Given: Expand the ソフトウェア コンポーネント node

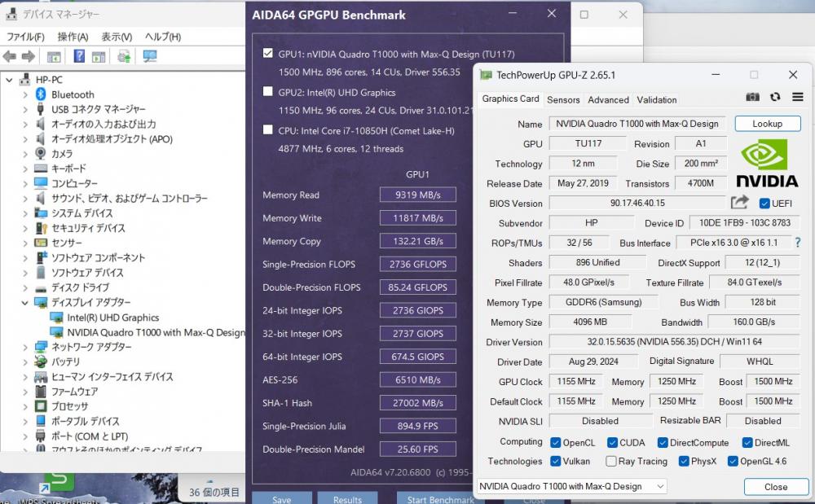Looking at the screenshot, I should click(x=25, y=258).
